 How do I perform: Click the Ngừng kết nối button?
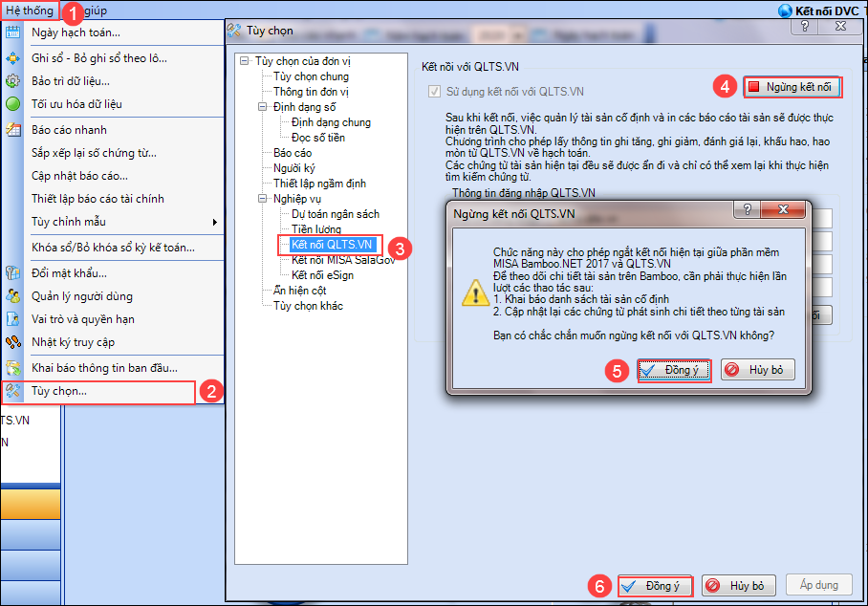[x=792, y=87]
